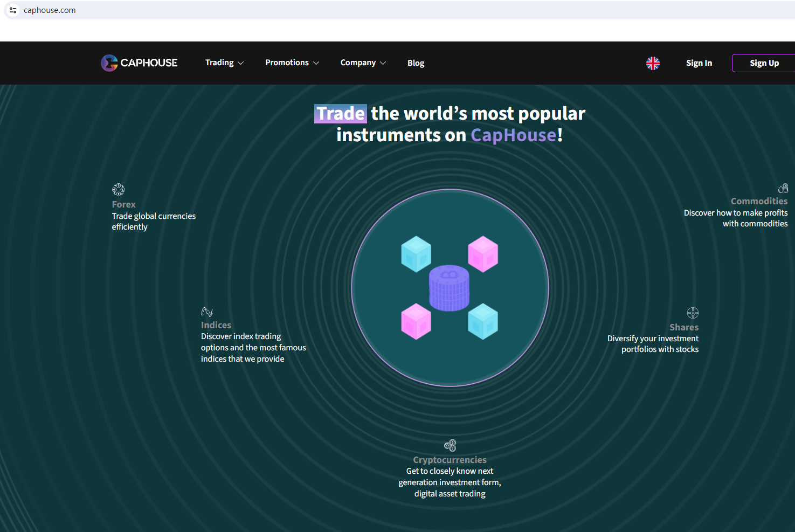Viewport: 795px width, 532px height.
Task: Click the Forex currencies icon
Action: [119, 189]
